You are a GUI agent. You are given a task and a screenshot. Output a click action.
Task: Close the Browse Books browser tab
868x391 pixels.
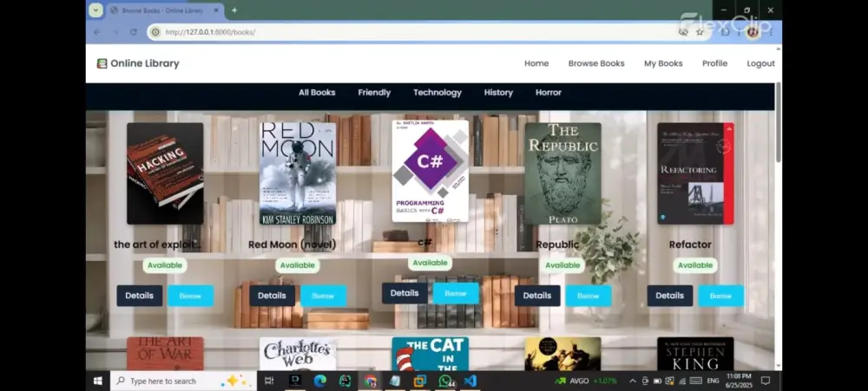click(216, 10)
